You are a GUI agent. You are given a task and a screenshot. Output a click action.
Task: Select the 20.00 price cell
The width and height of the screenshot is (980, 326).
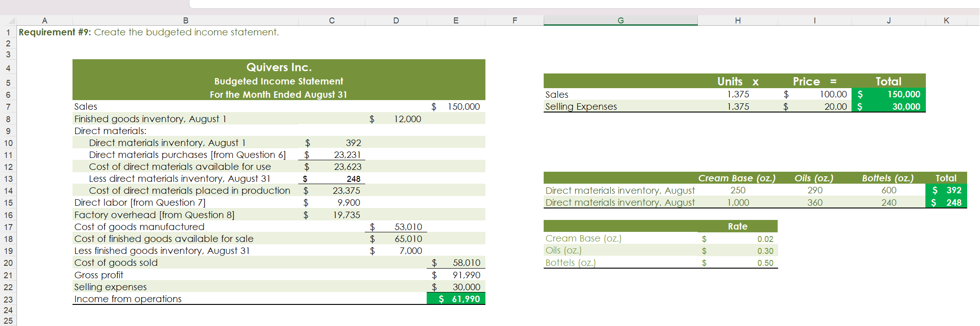coord(814,107)
